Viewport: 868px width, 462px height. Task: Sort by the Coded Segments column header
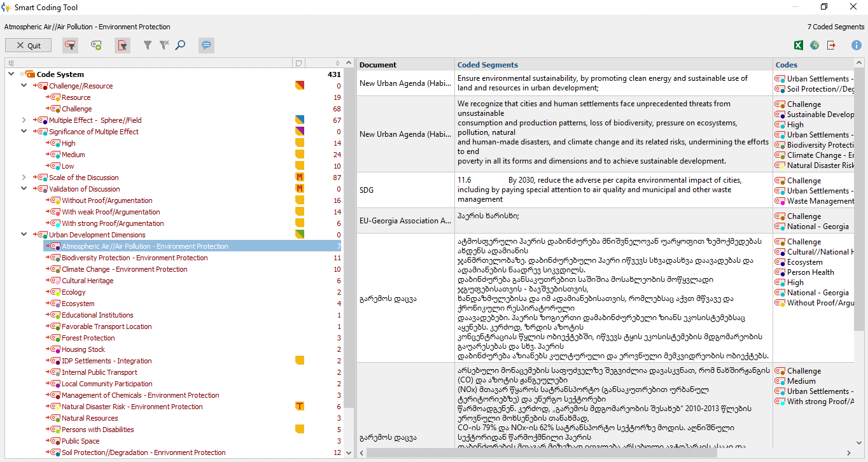click(x=614, y=65)
